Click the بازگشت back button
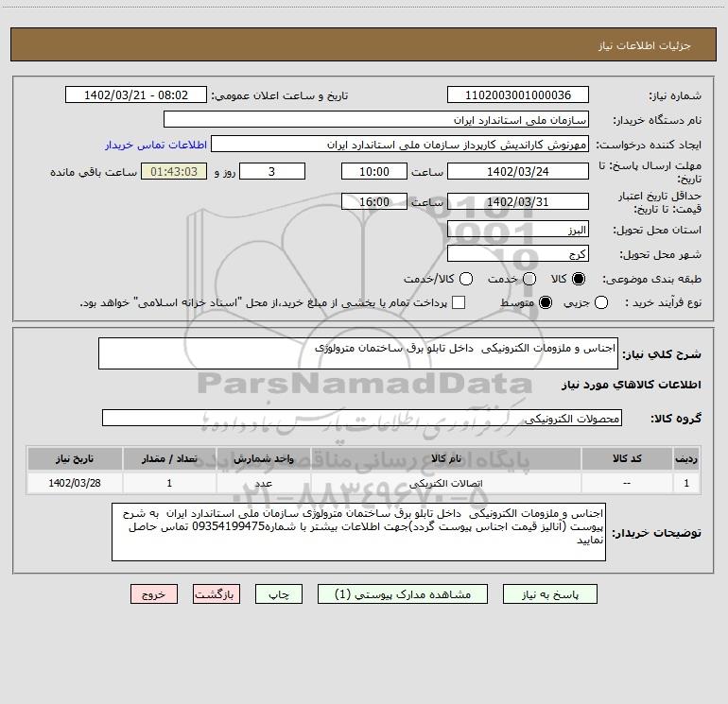728x704 pixels. pos(217,594)
